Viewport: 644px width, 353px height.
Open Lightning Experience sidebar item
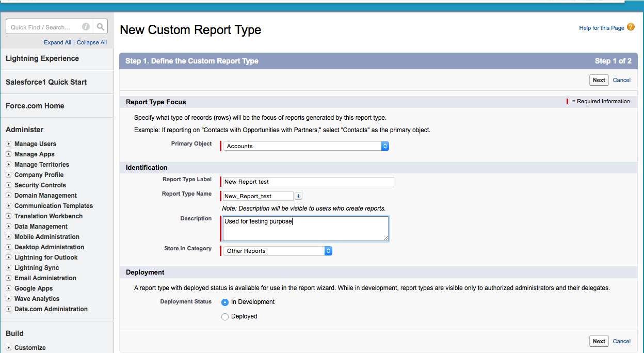tap(42, 58)
